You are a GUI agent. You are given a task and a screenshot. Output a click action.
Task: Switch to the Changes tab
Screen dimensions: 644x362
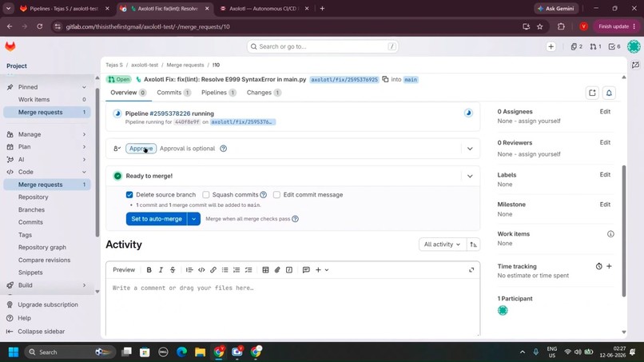click(264, 93)
